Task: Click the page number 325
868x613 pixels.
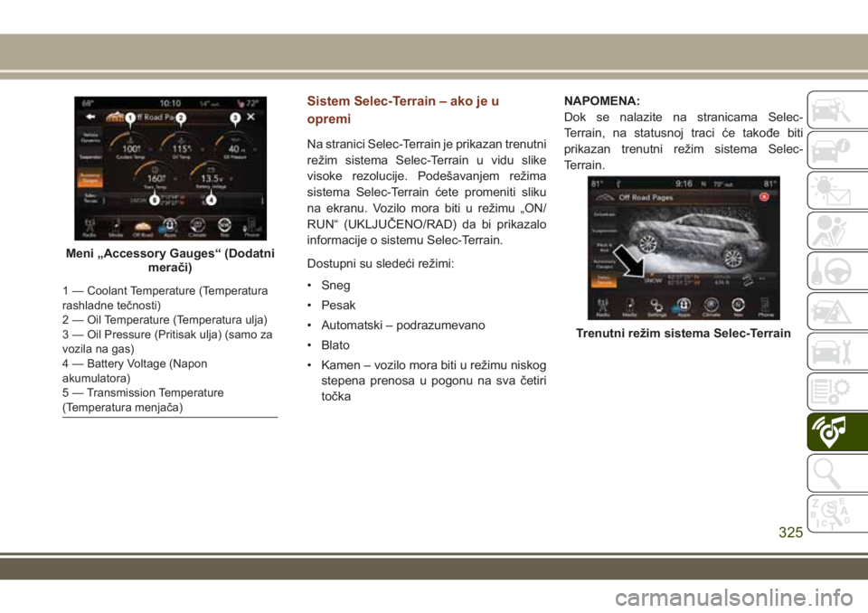Action: coord(790,533)
